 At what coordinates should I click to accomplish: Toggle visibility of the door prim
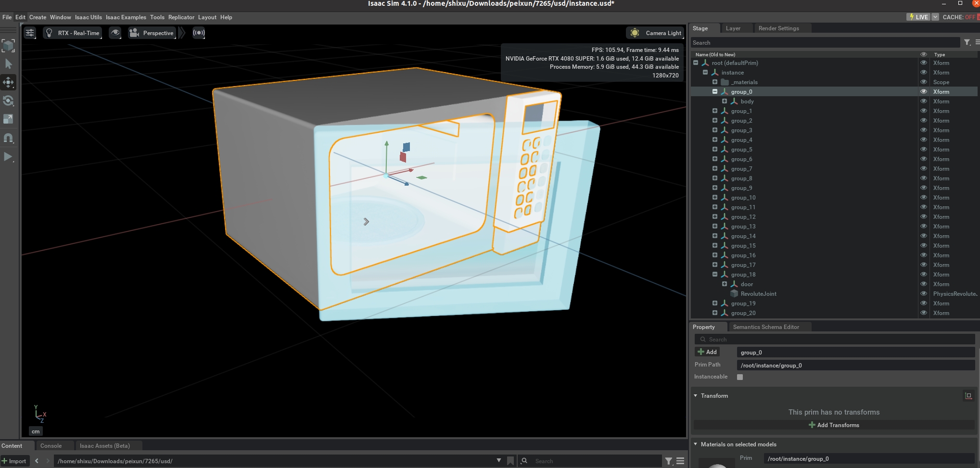pos(923,284)
